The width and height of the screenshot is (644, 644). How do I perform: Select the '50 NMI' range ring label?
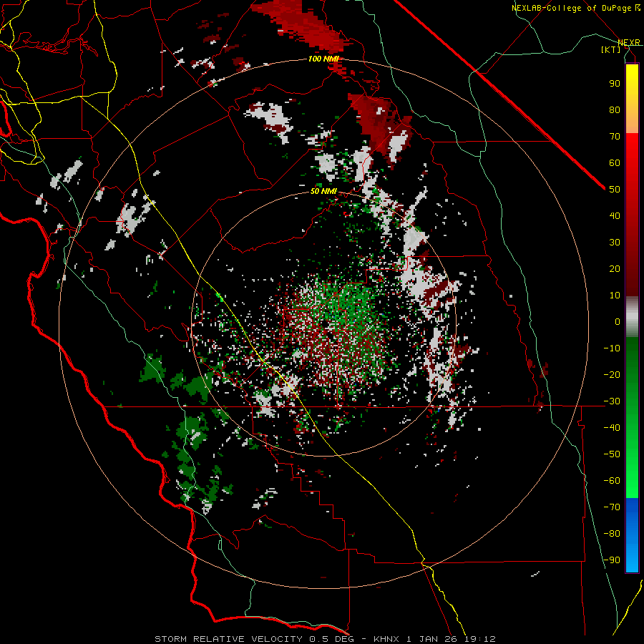point(323,191)
